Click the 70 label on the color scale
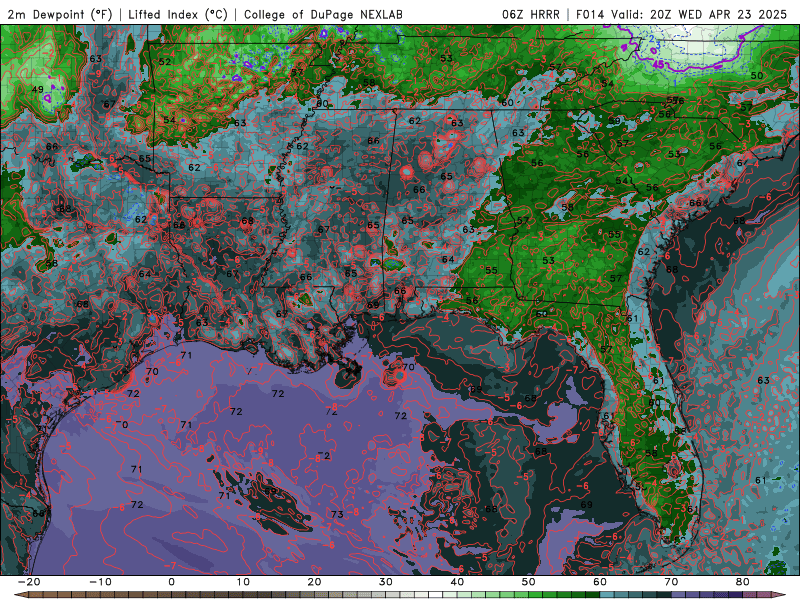Viewport: 800px width, 600px height. (671, 582)
